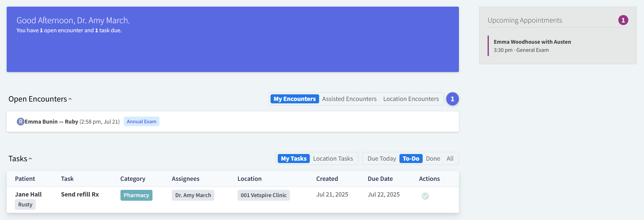Viewport: 644px width, 220px height.
Task: Mark Send refill Rx task complete
Action: coord(425,196)
